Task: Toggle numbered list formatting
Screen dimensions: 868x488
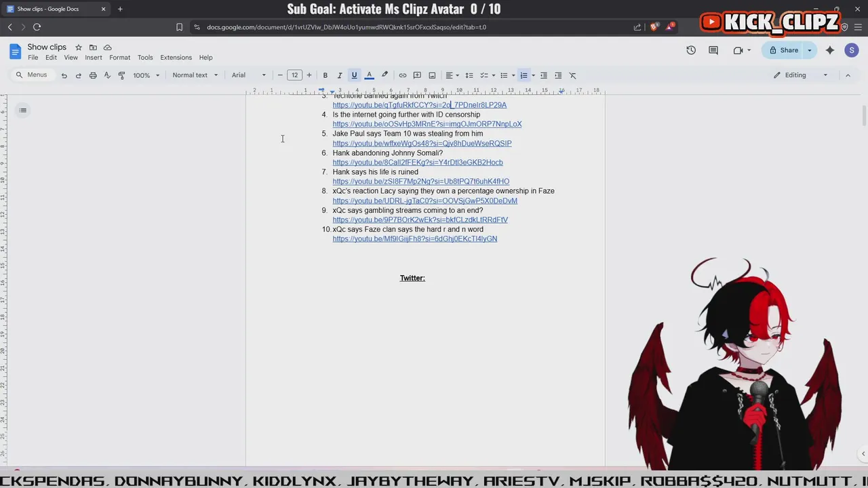Action: point(524,75)
